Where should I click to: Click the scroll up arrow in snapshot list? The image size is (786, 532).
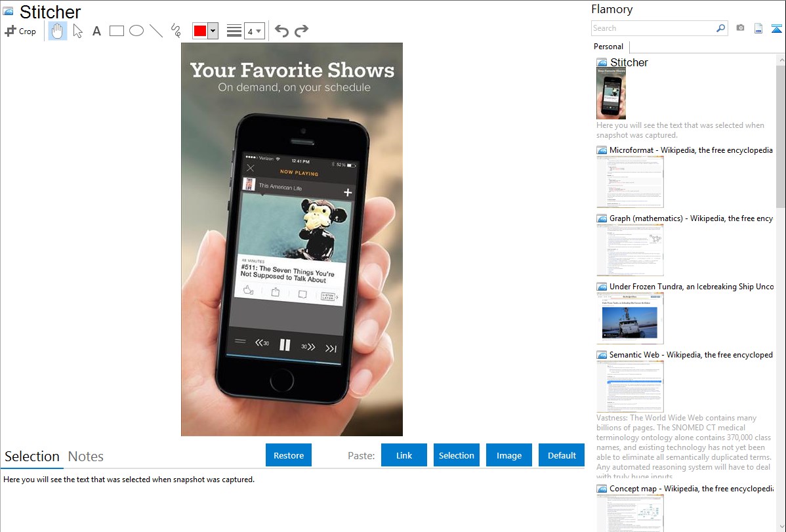tap(781, 60)
